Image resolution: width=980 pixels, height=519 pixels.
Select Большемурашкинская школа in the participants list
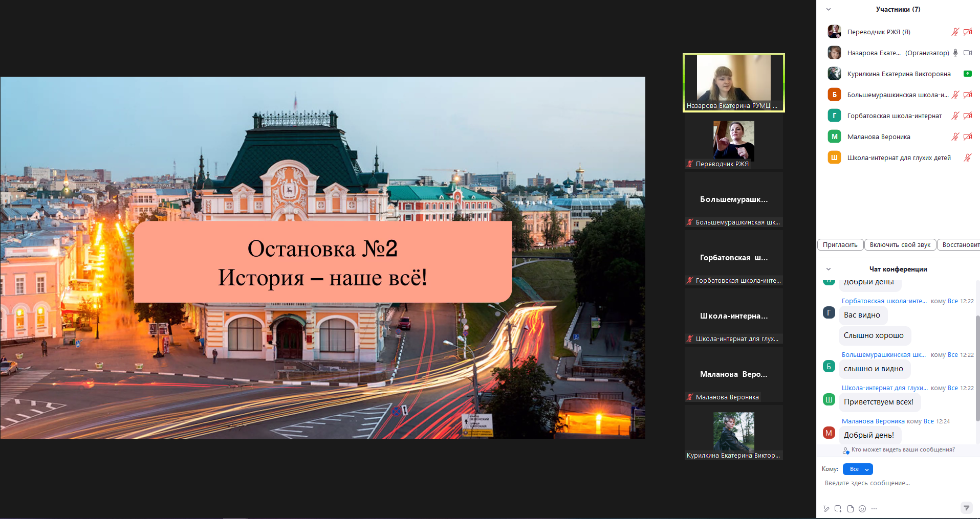coord(897,95)
